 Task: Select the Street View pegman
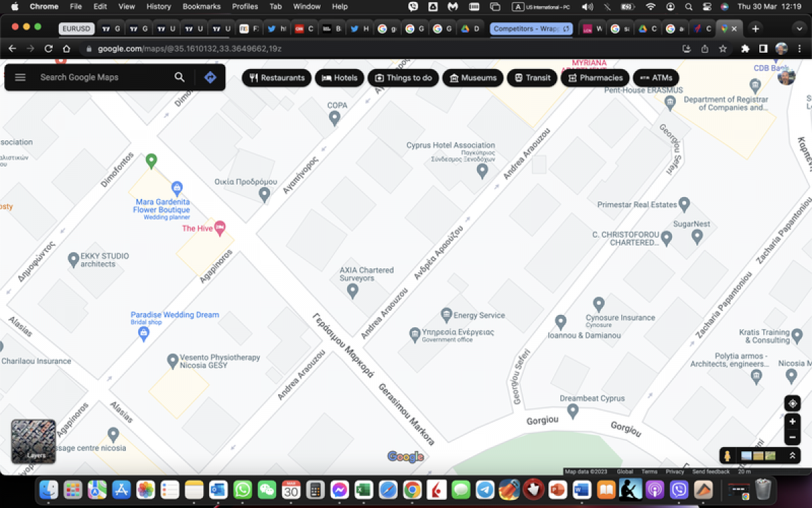727,456
